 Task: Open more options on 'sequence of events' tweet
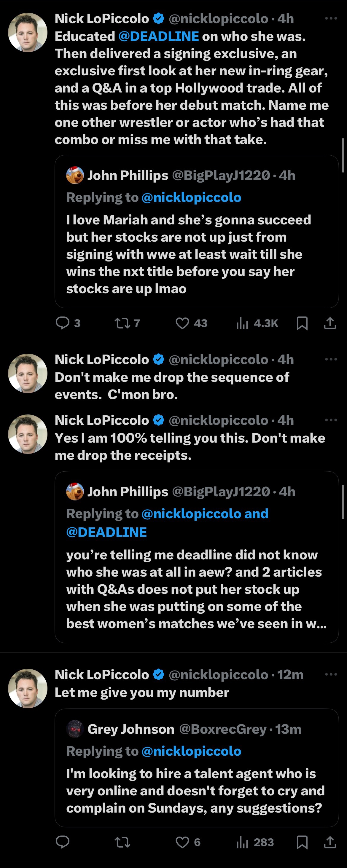331,359
